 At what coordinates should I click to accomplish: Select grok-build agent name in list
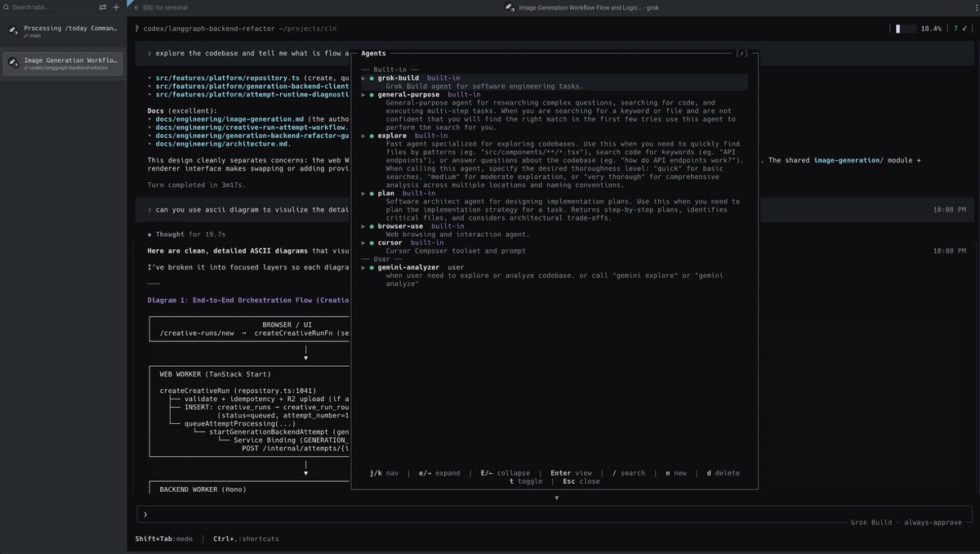point(399,78)
